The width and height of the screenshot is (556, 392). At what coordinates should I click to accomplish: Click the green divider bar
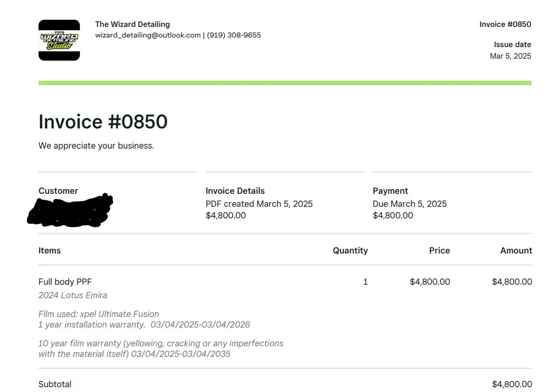tap(285, 83)
